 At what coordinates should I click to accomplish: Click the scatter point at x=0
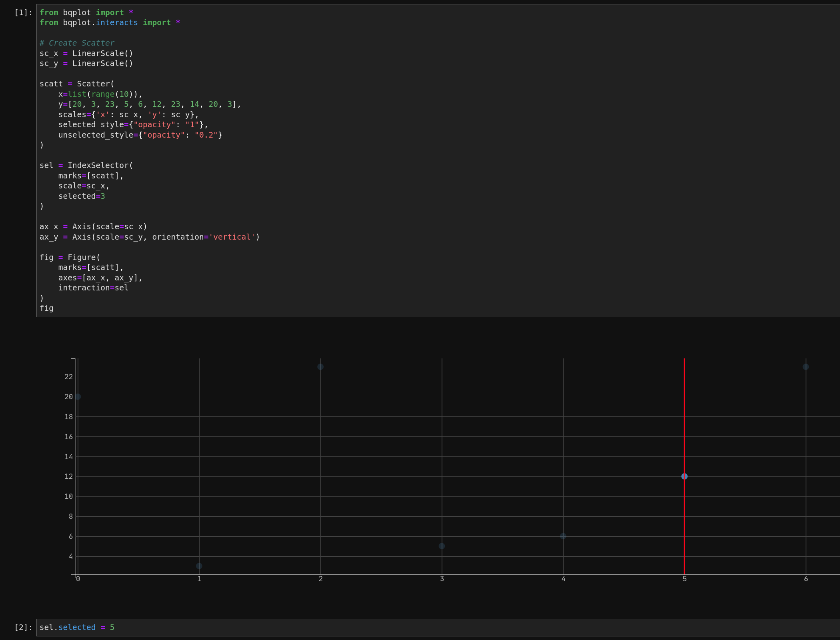coord(78,397)
